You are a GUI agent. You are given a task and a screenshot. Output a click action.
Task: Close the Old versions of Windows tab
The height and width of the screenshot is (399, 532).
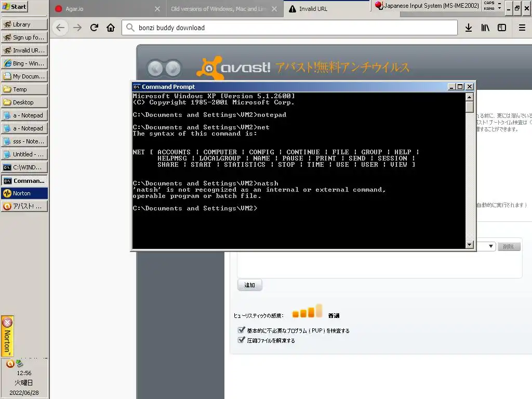tap(274, 9)
